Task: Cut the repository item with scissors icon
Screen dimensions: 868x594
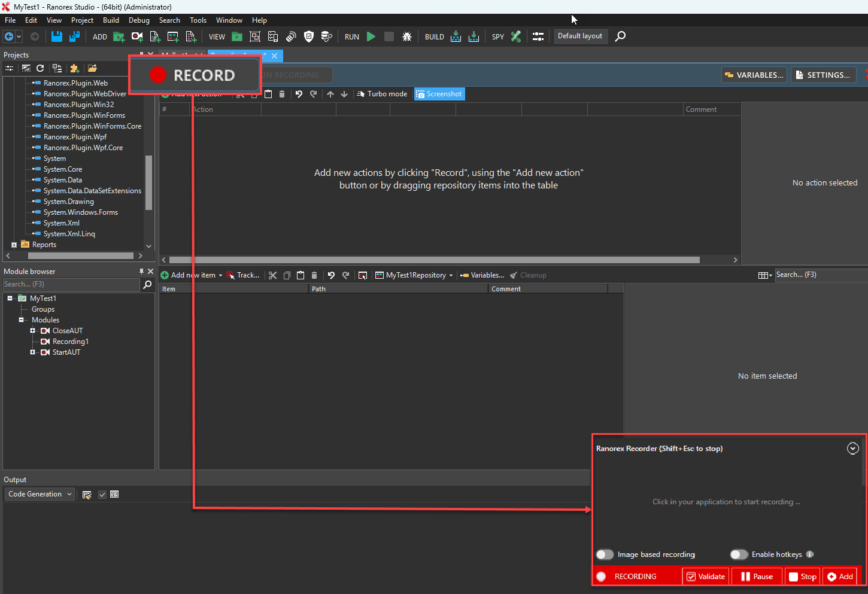Action: click(x=273, y=275)
